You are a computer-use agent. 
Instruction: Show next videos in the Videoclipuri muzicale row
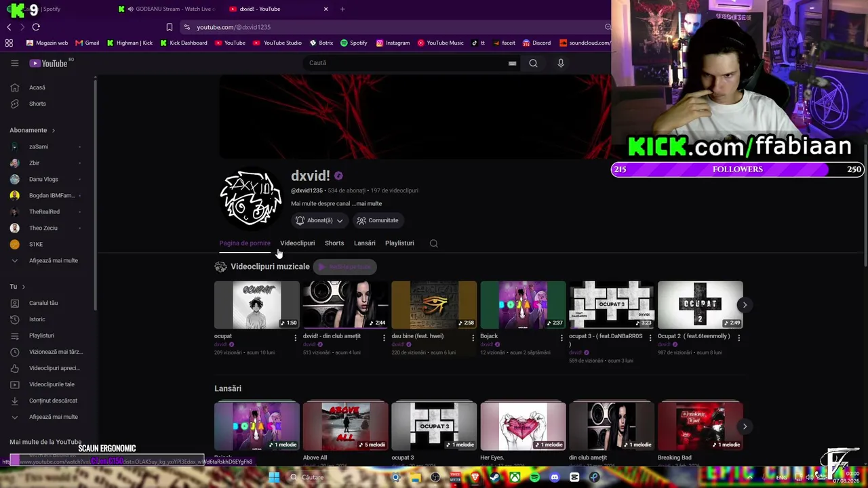click(x=745, y=305)
